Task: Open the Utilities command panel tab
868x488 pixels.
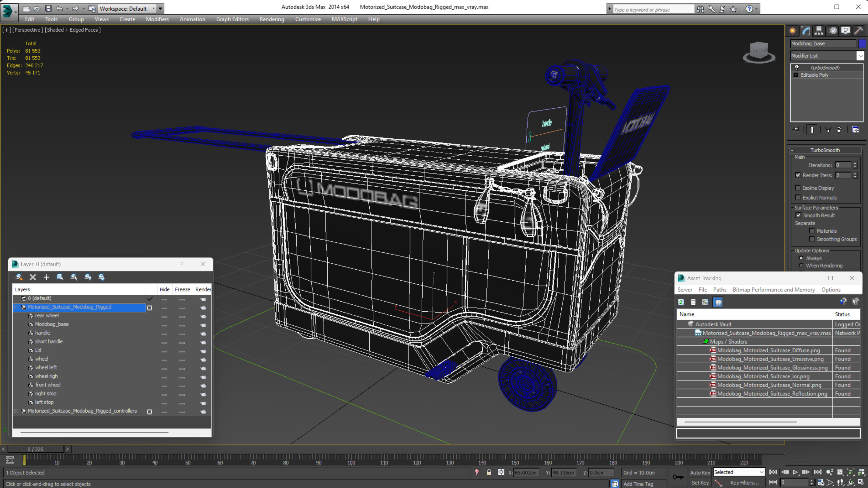Action: tap(859, 31)
